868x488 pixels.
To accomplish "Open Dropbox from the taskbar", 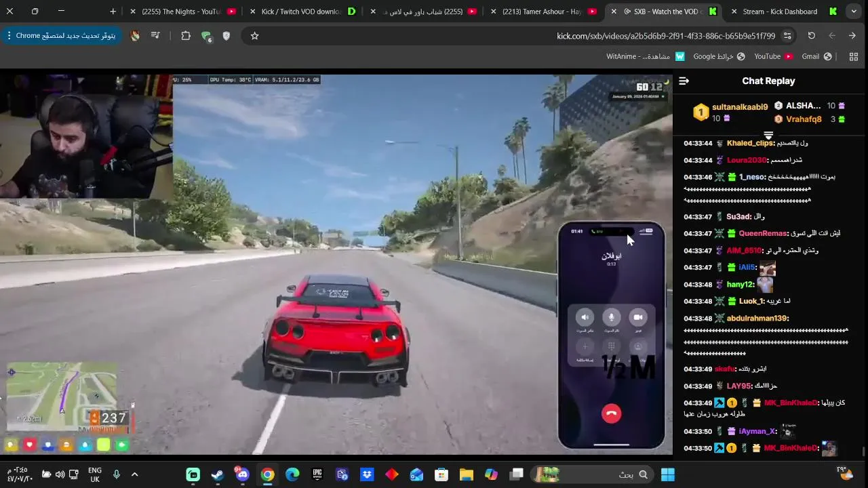I will coord(367,474).
